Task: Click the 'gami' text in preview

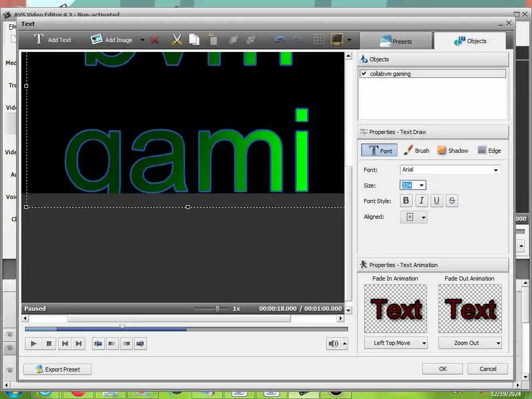Action: pyautogui.click(x=187, y=151)
